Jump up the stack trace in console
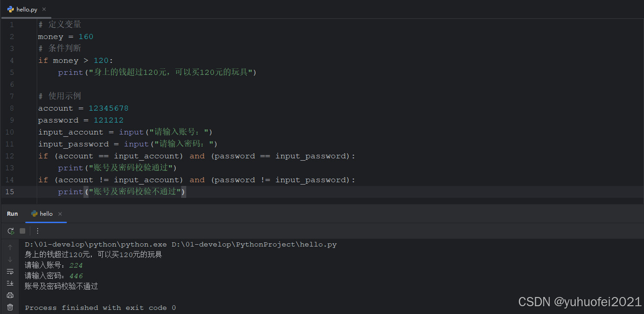Image resolution: width=644 pixels, height=314 pixels. pyautogui.click(x=10, y=247)
